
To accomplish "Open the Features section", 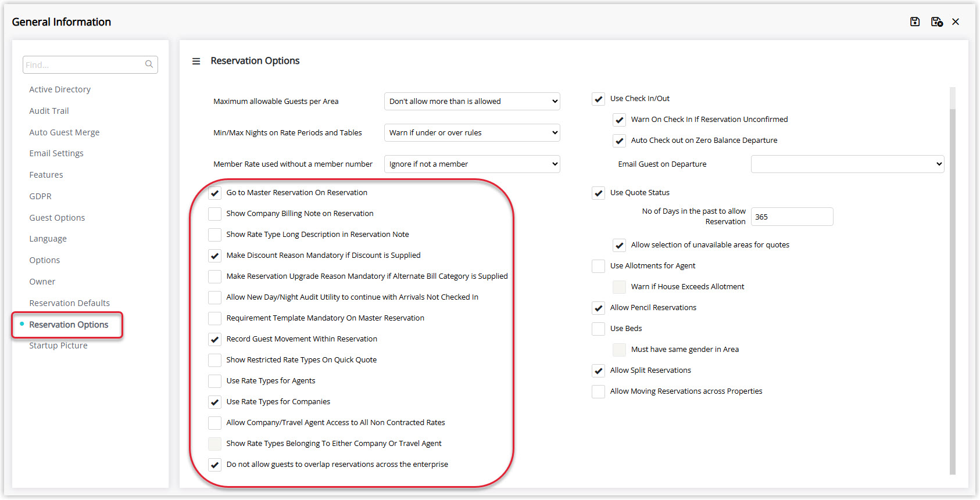I will [x=46, y=175].
